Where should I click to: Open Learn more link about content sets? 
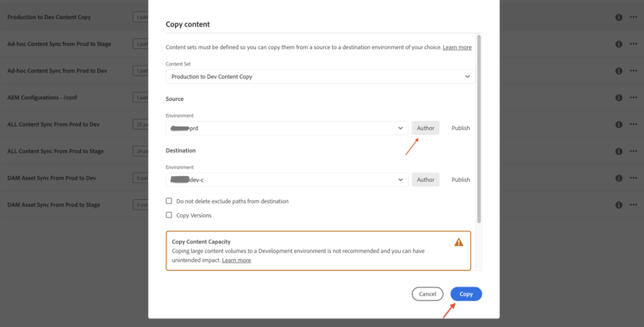click(457, 48)
